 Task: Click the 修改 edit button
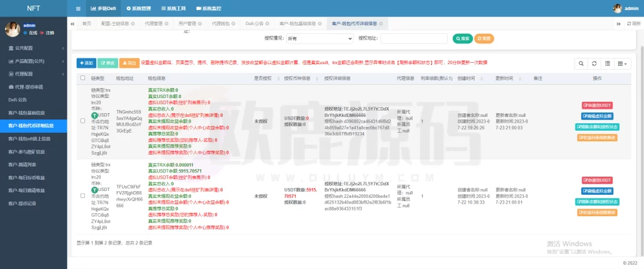[108, 63]
